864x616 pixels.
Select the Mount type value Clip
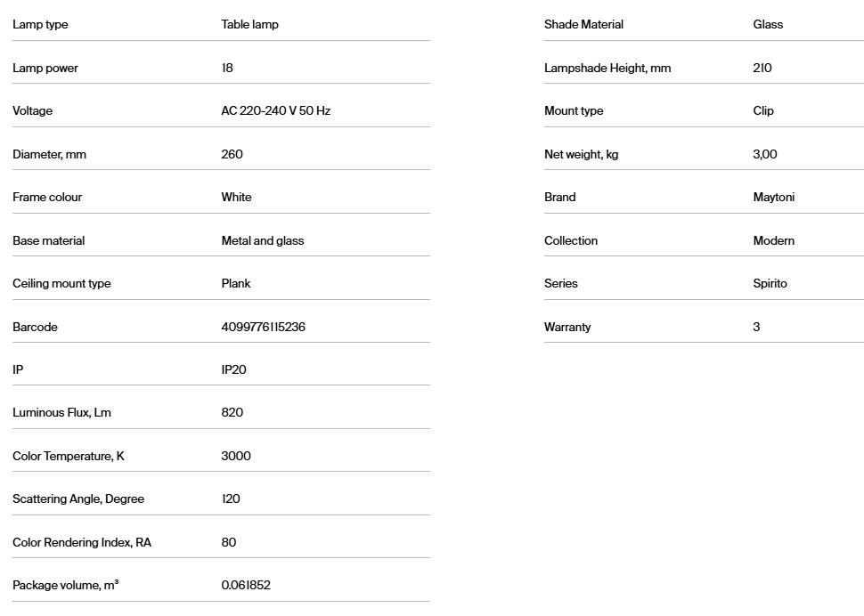pos(763,111)
